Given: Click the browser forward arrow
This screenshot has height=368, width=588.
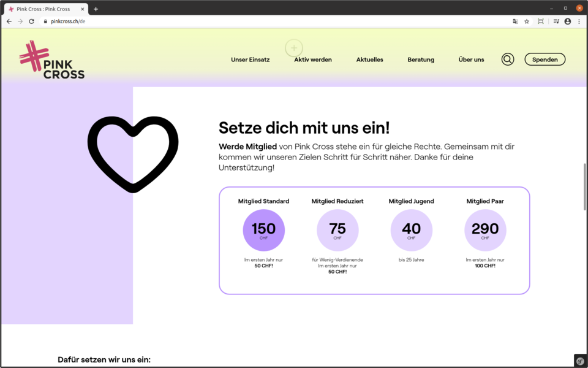Looking at the screenshot, I should pos(20,21).
